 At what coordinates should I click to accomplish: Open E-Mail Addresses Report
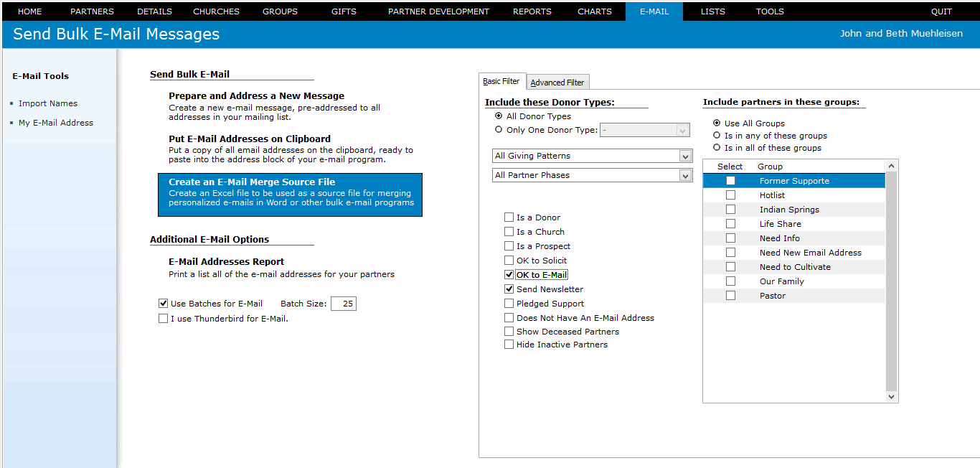point(226,261)
